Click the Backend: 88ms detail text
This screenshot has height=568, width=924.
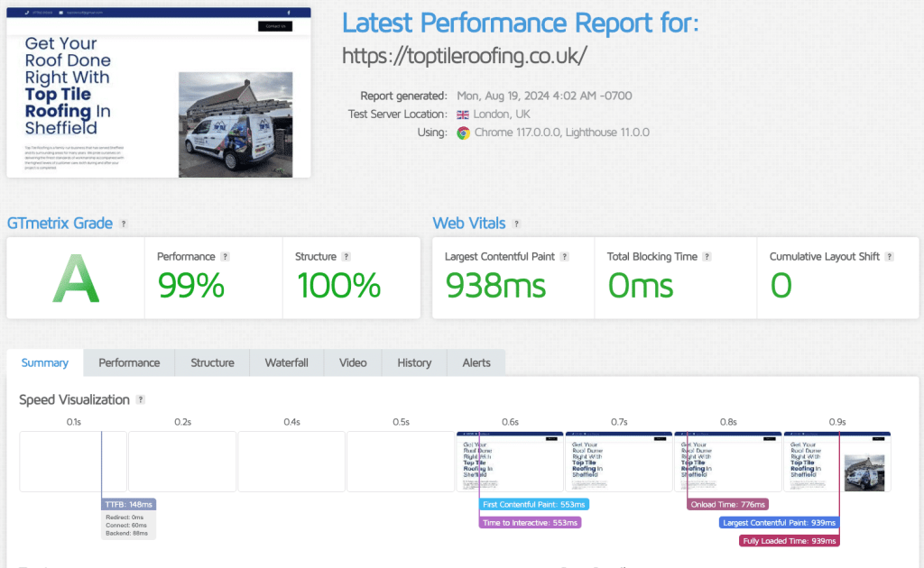pyautogui.click(x=126, y=533)
